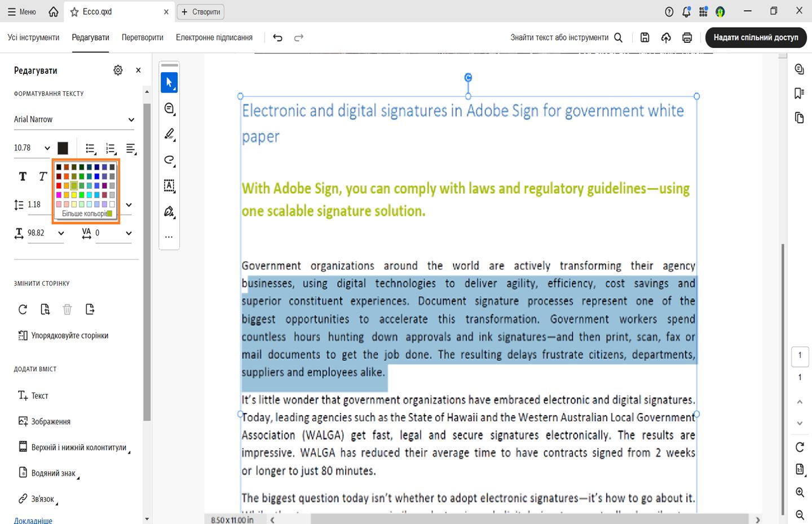Undo the last action
The height and width of the screenshot is (524, 812).
(277, 38)
